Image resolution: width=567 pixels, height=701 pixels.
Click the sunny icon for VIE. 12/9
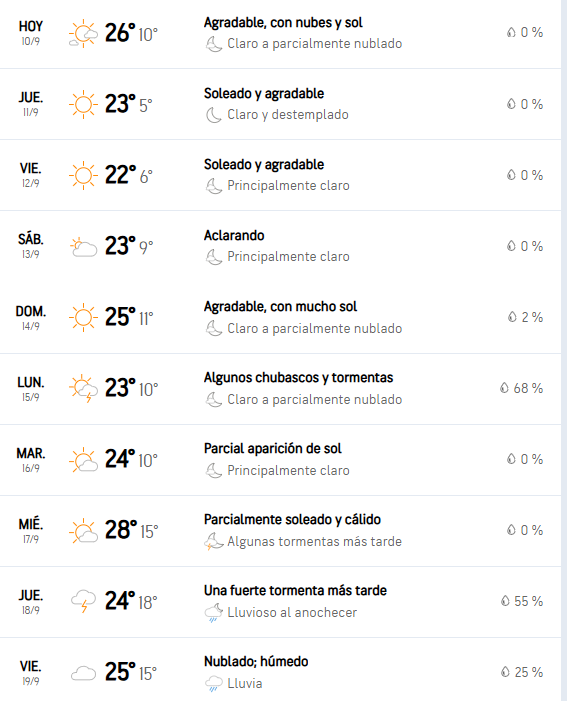point(83,175)
